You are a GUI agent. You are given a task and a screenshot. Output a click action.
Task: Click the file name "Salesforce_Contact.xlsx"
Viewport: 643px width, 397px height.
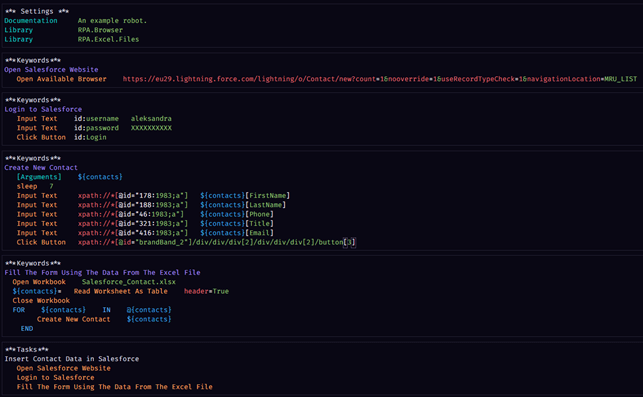pyautogui.click(x=129, y=282)
